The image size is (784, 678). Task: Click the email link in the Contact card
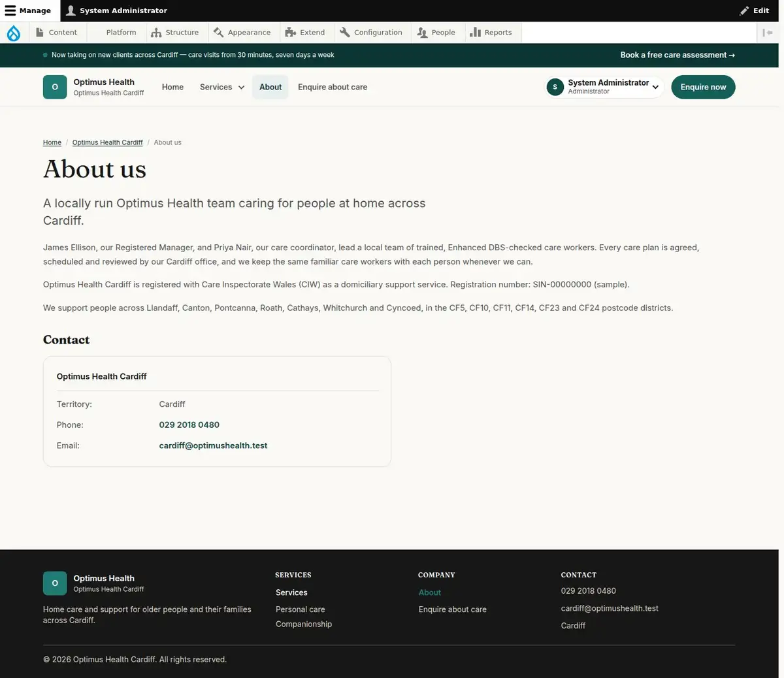[x=213, y=445]
